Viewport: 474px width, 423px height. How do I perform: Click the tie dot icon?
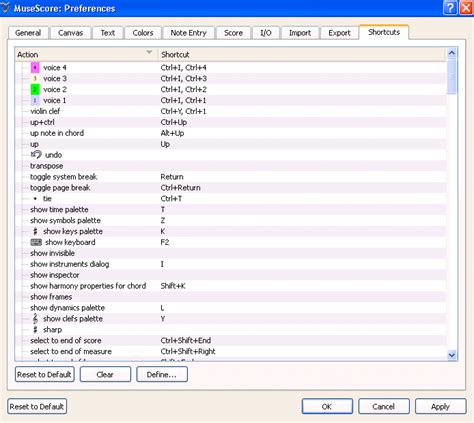(x=35, y=199)
